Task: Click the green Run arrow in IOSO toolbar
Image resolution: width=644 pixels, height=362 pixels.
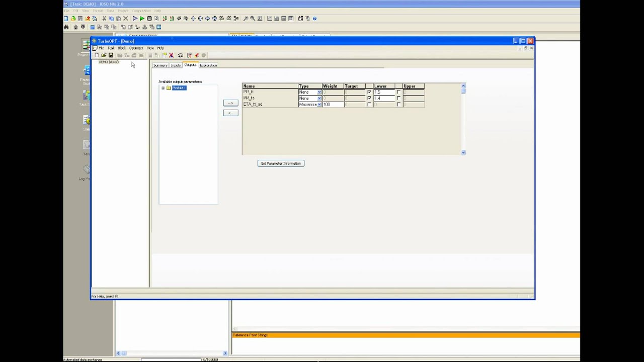Action: 142,19
